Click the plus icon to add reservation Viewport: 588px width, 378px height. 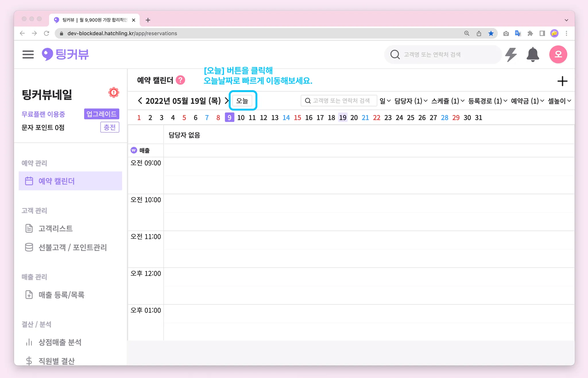pyautogui.click(x=562, y=81)
